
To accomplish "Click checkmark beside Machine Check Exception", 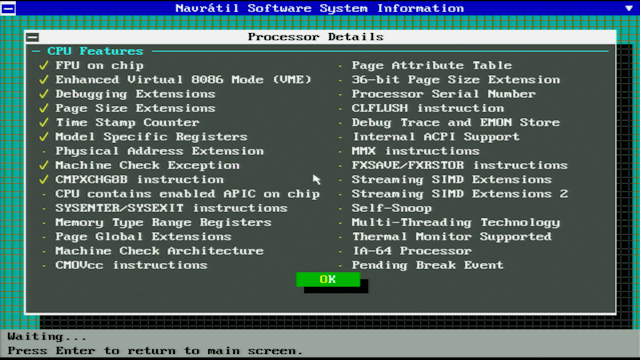I will (x=44, y=165).
